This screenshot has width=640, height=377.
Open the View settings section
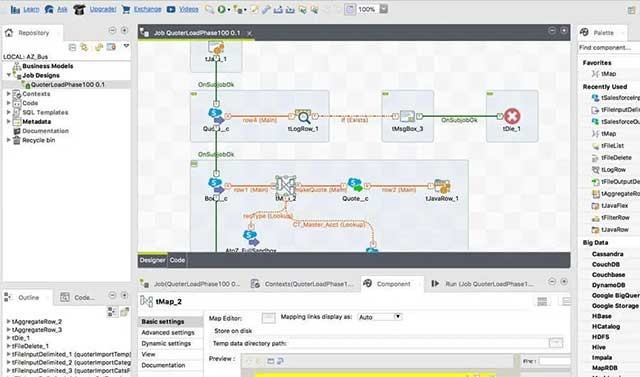click(148, 354)
